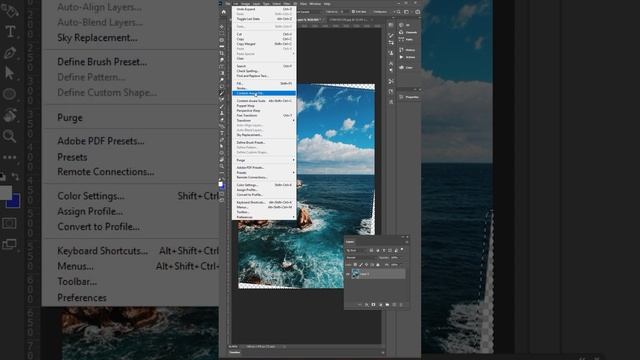Select the Pen tool in the enlarged background toolbar
This screenshot has height=360, width=640.
pos(10,53)
